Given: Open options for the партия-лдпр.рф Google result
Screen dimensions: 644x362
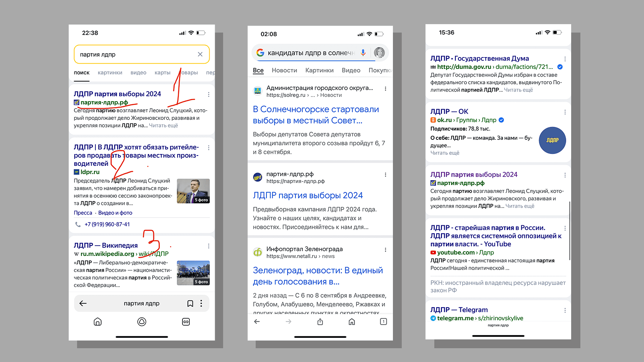Looking at the screenshot, I should point(385,175).
